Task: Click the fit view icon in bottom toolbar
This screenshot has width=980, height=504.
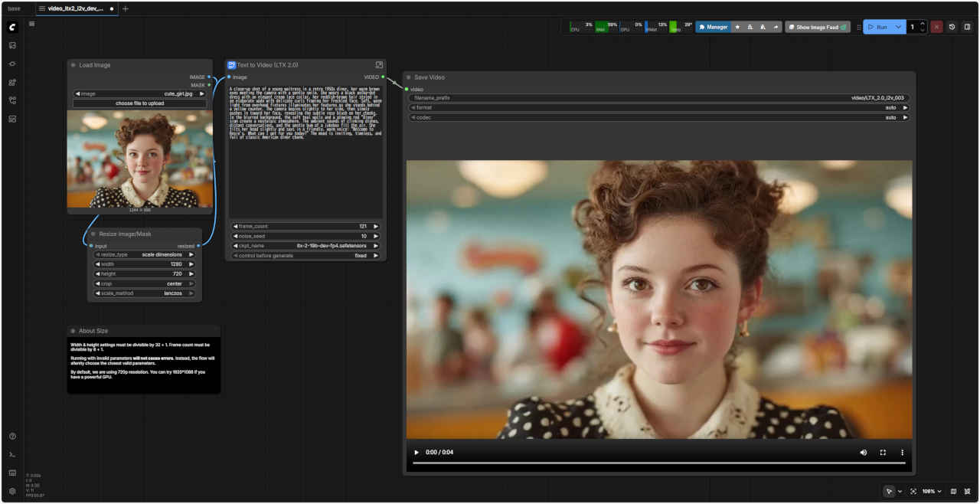Action: (x=913, y=491)
